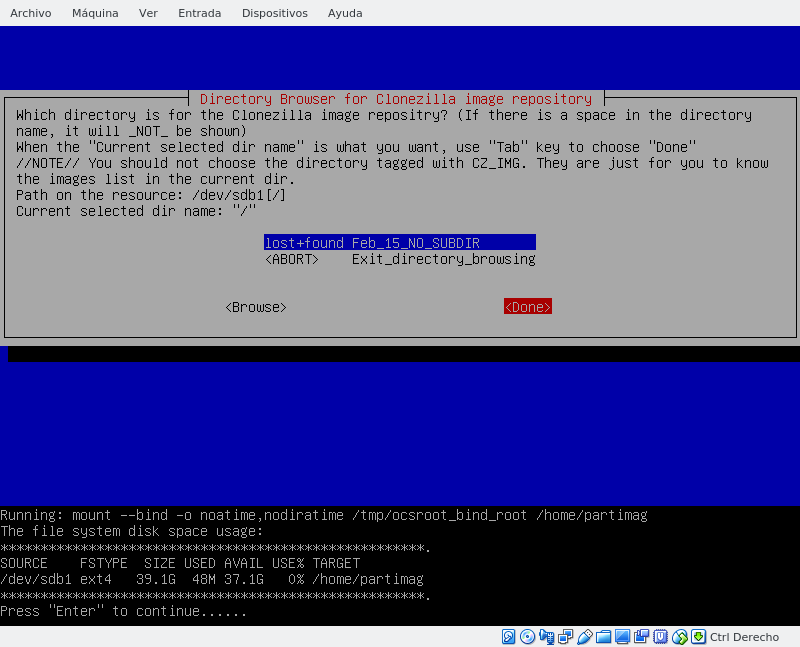Open the Dispositivos menu
Screen dimensions: 800x647
pyautogui.click(x=274, y=13)
